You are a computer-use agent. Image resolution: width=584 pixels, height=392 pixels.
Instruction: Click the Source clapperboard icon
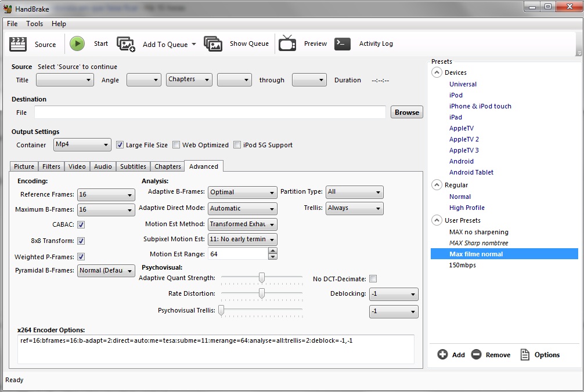pyautogui.click(x=19, y=44)
